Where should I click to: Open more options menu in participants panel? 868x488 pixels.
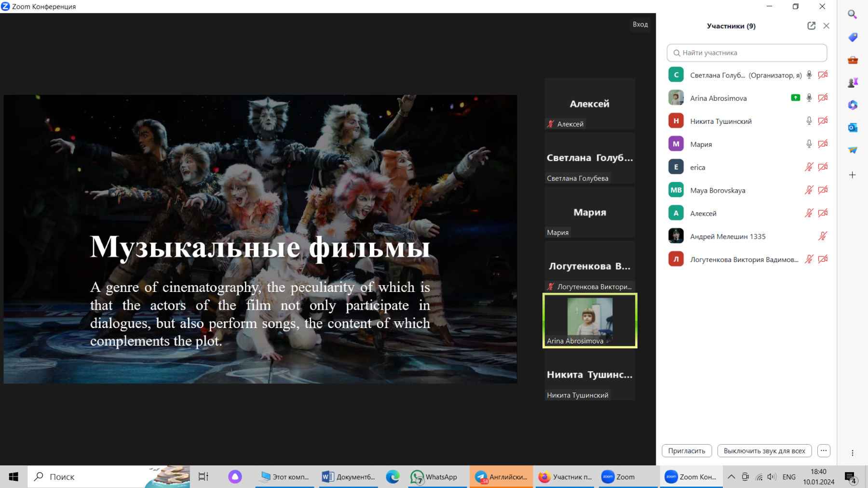pos(824,451)
